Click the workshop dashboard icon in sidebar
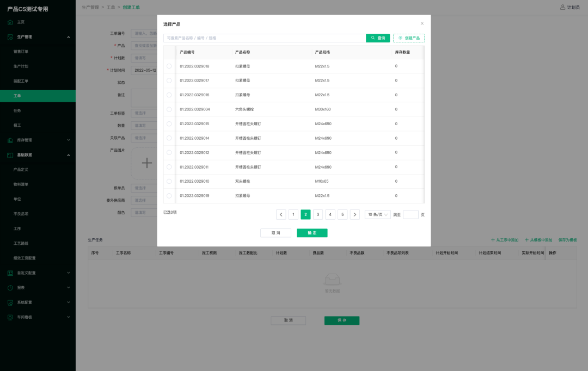This screenshot has height=371, width=588. pos(10,317)
